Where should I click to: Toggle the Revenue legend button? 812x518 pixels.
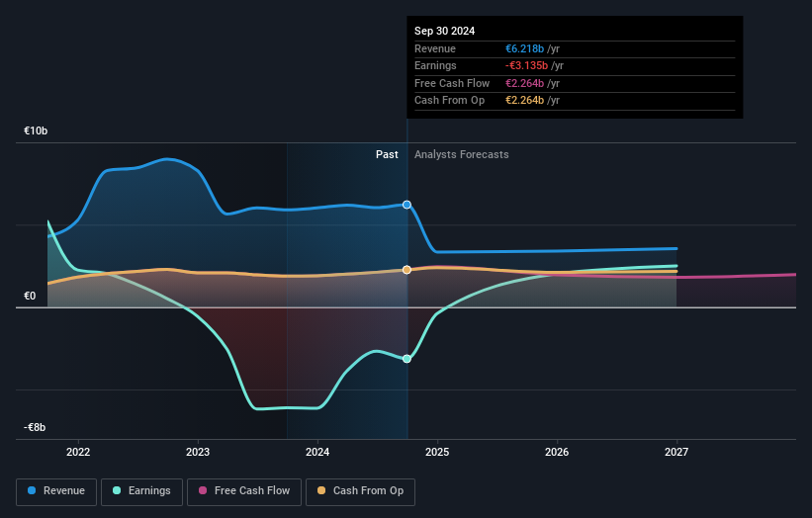click(56, 491)
